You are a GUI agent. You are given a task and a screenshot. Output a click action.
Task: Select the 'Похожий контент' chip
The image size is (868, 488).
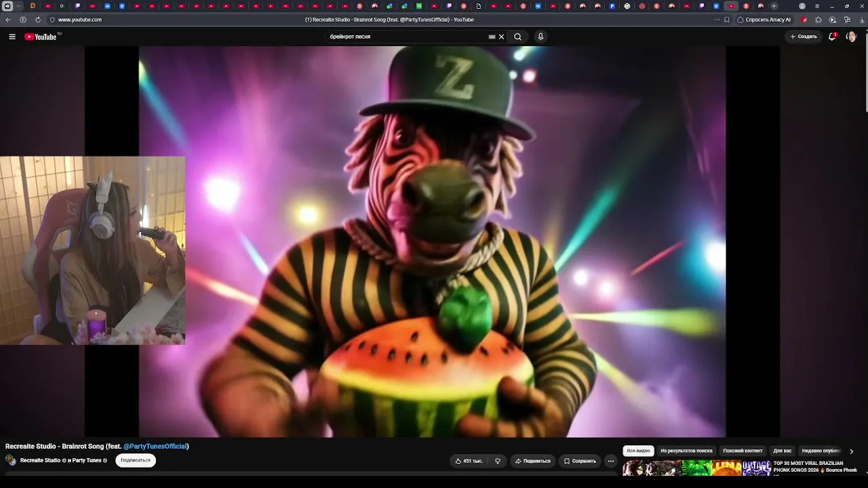[743, 451]
